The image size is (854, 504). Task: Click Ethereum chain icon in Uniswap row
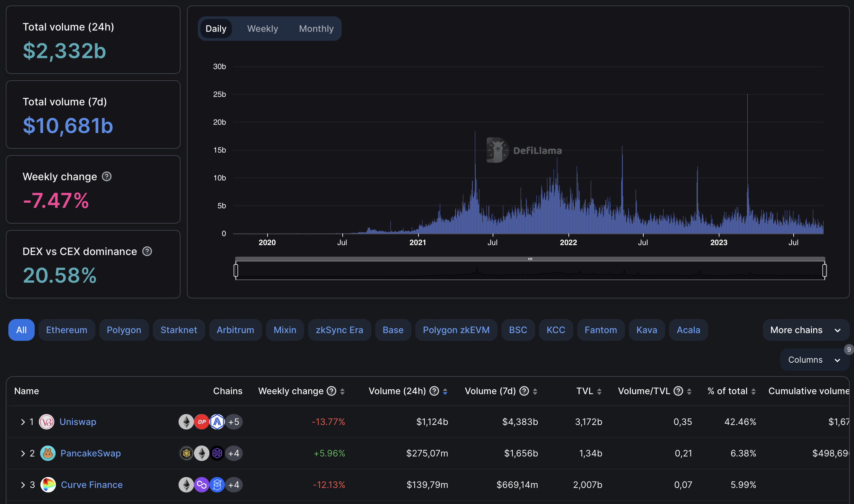(186, 422)
